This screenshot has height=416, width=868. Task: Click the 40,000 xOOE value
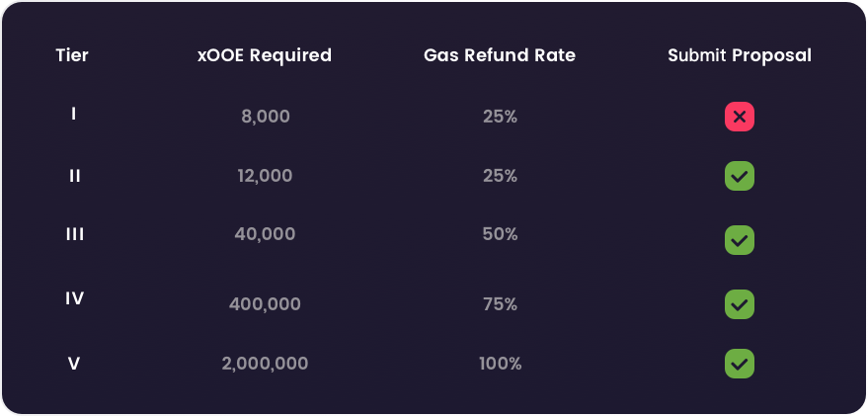tap(265, 234)
